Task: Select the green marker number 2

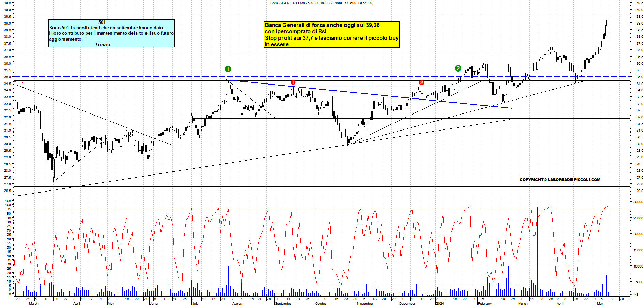Action: 458,68
